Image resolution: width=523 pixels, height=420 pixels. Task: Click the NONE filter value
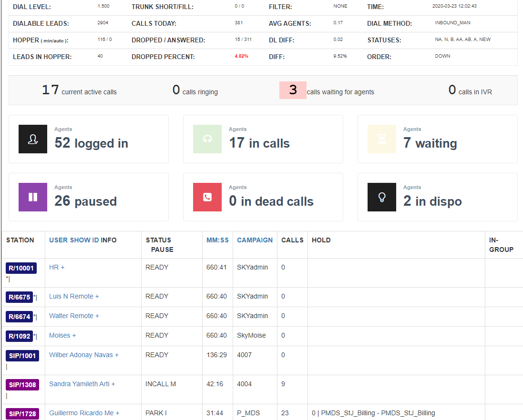(340, 6)
